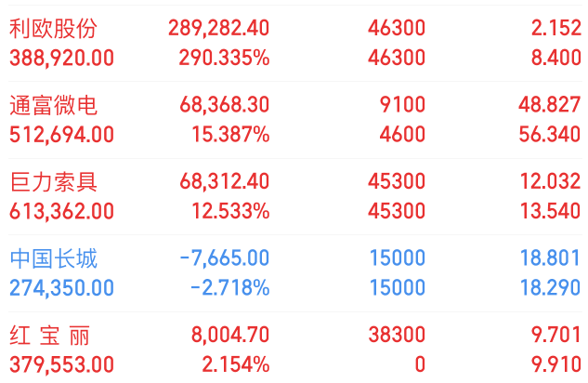Select market value 613,362.00
The image size is (588, 383).
pyautogui.click(x=62, y=211)
